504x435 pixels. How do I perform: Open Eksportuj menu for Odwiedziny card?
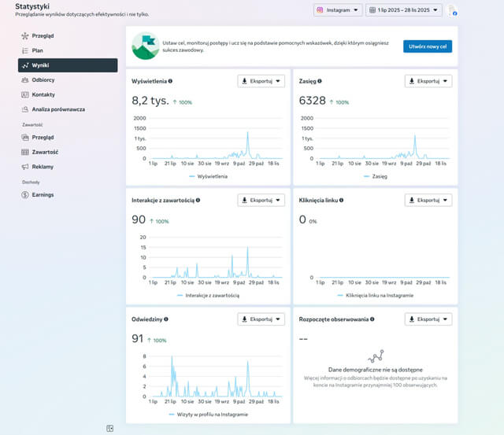(x=261, y=319)
